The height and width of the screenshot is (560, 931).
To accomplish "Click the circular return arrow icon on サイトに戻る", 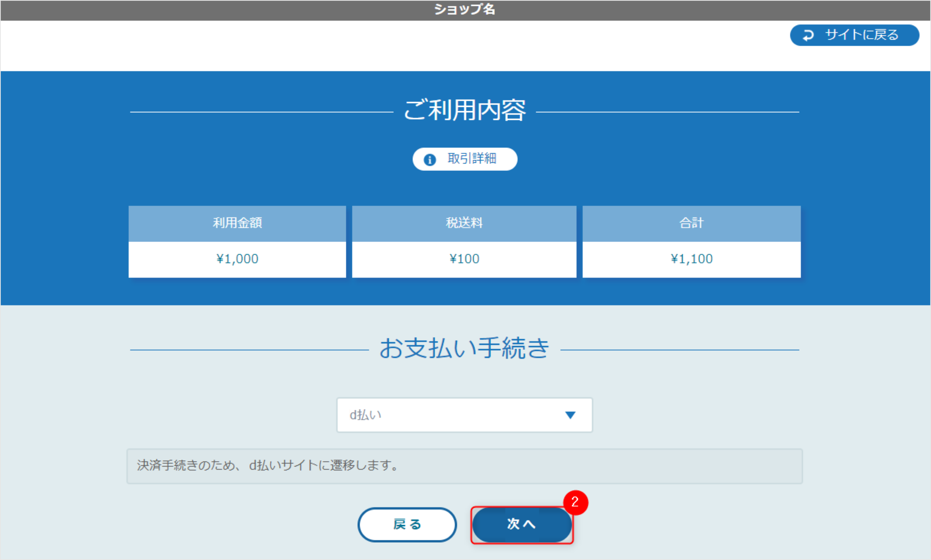I will tap(808, 35).
